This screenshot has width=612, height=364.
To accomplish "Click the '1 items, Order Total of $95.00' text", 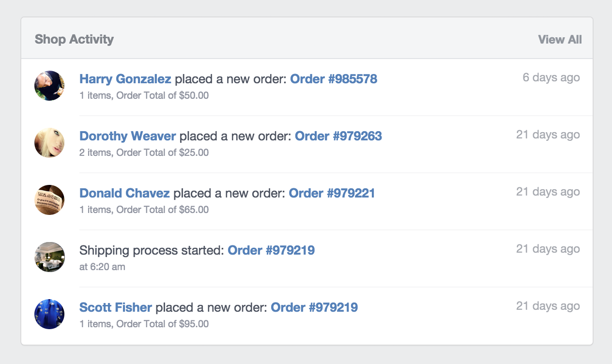I will (144, 324).
